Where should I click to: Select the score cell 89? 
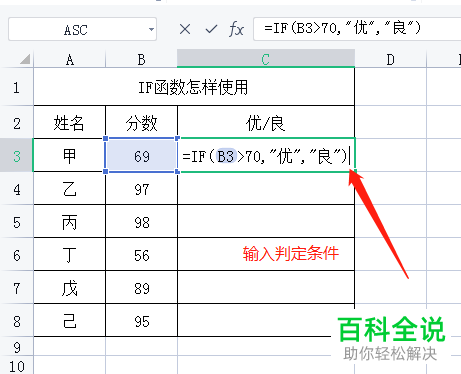click(141, 288)
